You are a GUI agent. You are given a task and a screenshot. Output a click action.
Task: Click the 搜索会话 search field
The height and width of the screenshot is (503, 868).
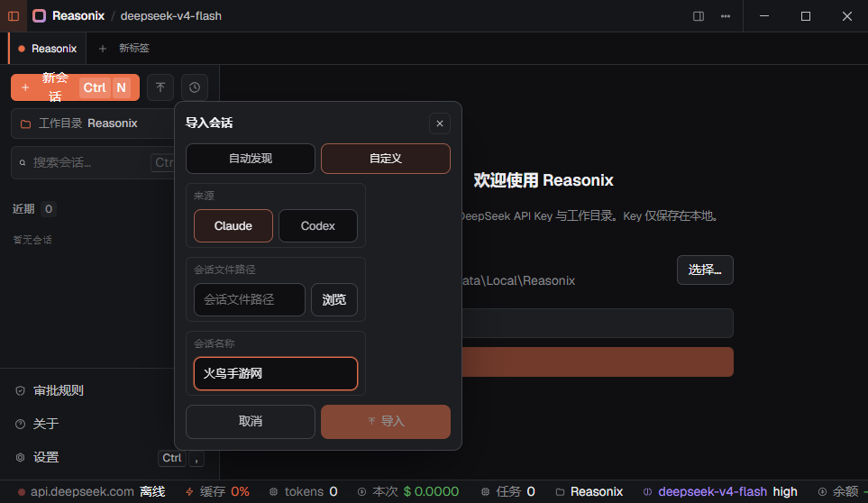tap(93, 162)
